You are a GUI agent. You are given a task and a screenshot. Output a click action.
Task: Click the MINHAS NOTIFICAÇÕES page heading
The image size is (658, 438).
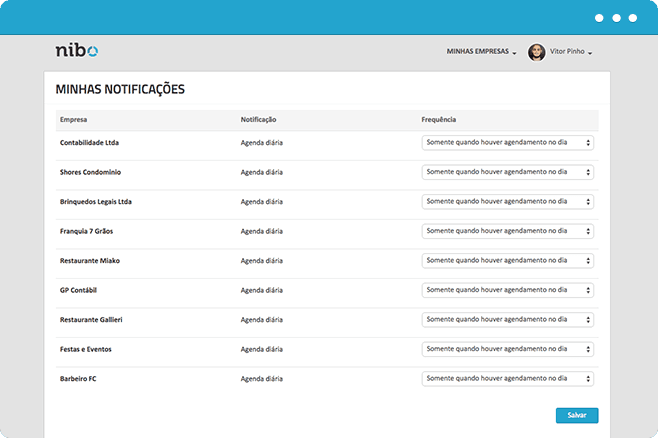tap(120, 89)
